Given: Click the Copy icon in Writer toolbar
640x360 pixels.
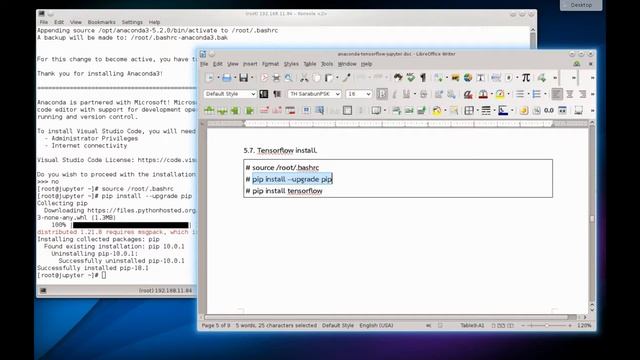Looking at the screenshot, I should tap(316, 78).
